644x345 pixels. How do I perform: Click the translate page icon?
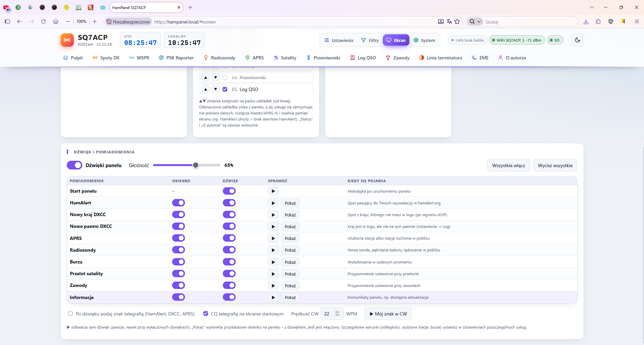[x=449, y=21]
